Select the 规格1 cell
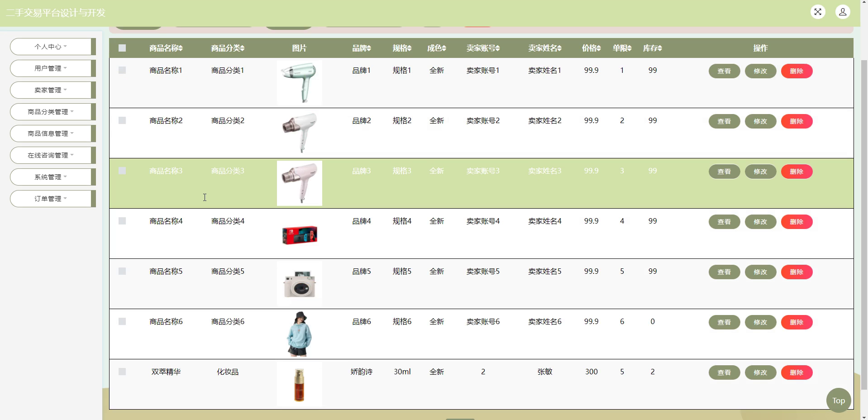The width and height of the screenshot is (868, 420). (402, 70)
